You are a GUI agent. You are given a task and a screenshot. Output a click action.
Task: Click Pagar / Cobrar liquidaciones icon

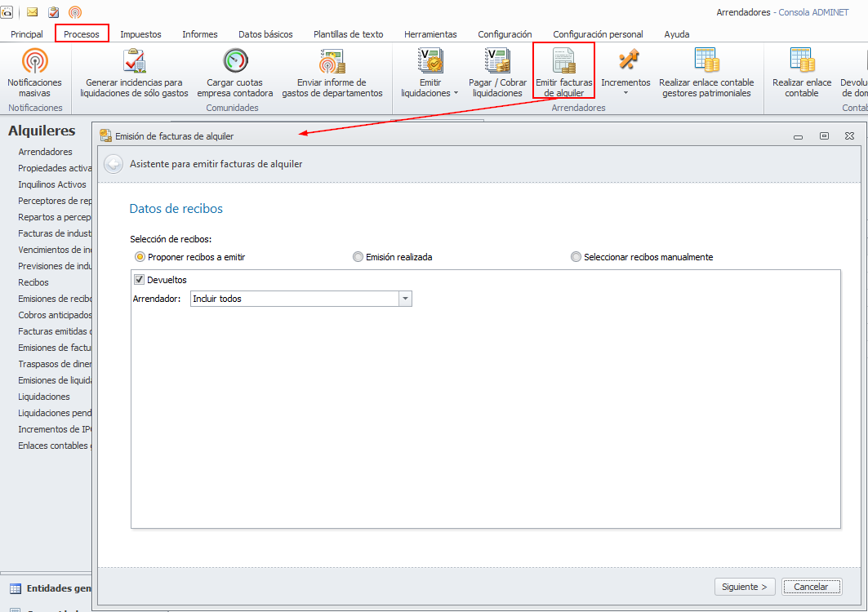click(x=497, y=60)
